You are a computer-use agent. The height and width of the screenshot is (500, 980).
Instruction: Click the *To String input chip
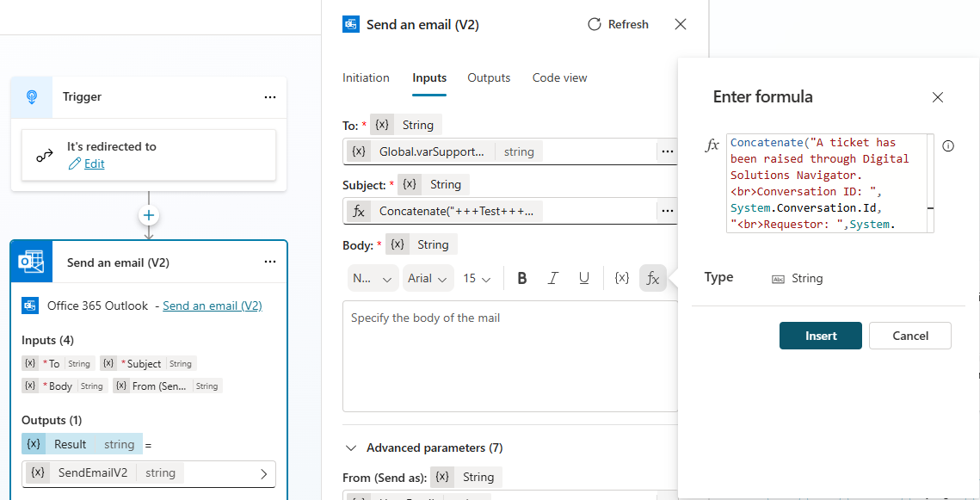[58, 363]
